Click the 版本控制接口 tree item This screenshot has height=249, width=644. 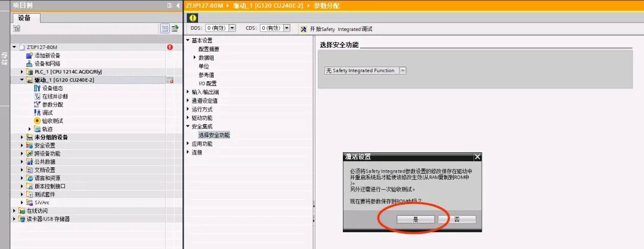[x=49, y=186]
